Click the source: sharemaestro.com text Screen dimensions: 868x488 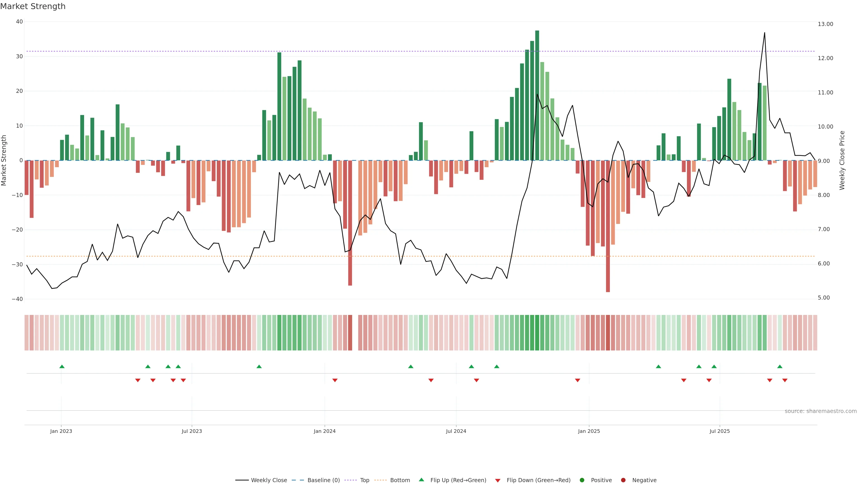pos(821,411)
